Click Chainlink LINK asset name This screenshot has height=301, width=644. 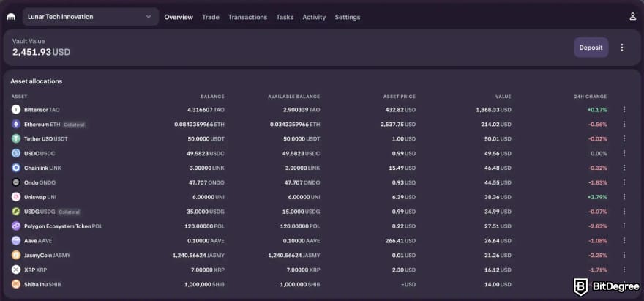pyautogui.click(x=42, y=168)
